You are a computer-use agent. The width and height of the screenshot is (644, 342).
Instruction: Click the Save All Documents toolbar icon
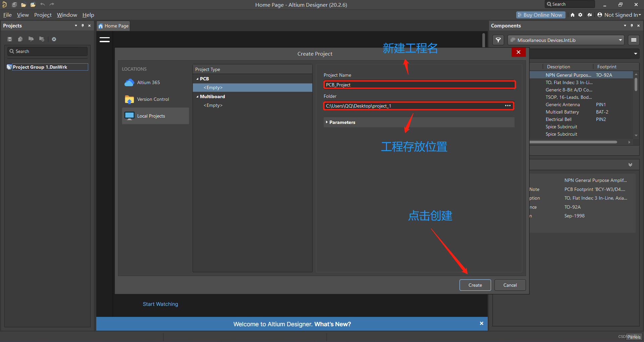coord(14,5)
